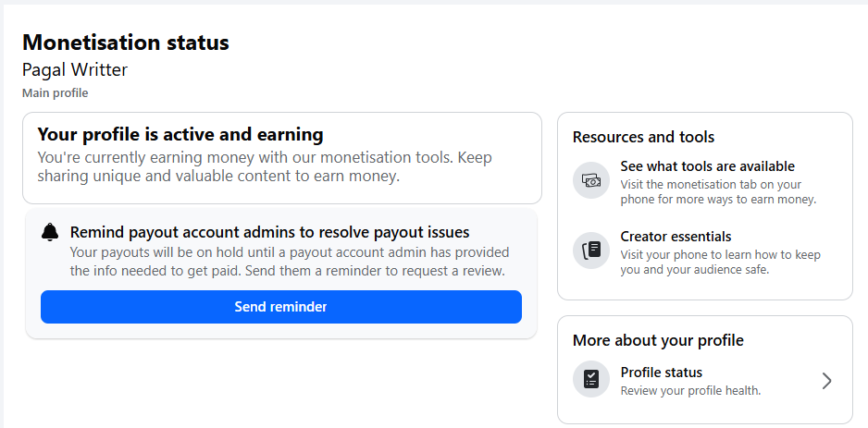868x428 pixels.
Task: Click the 'Remind payout account admins' heading
Action: pos(269,232)
